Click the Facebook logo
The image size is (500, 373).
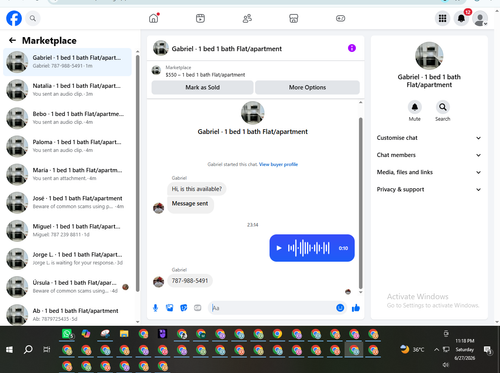click(x=14, y=18)
